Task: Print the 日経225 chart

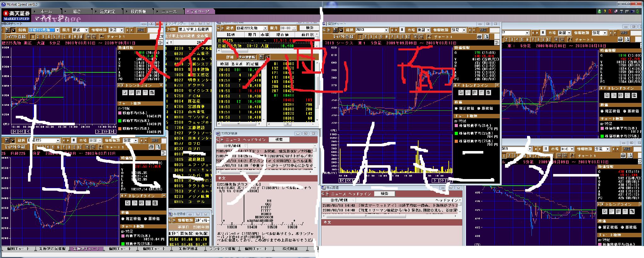Action: (x=151, y=147)
